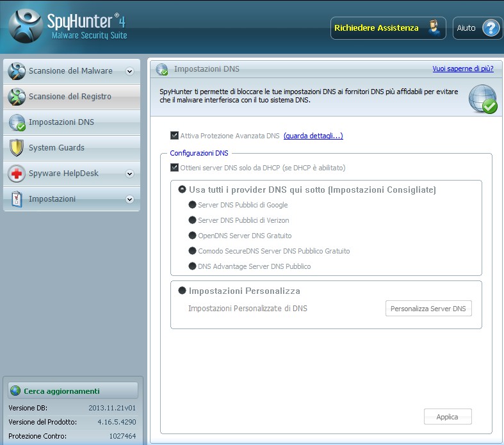Toggle Ottieni server DNS solo da DHCP

174,167
